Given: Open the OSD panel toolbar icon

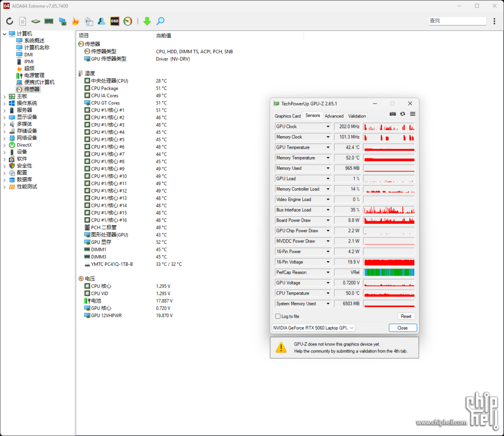Looking at the screenshot, I should 115,21.
